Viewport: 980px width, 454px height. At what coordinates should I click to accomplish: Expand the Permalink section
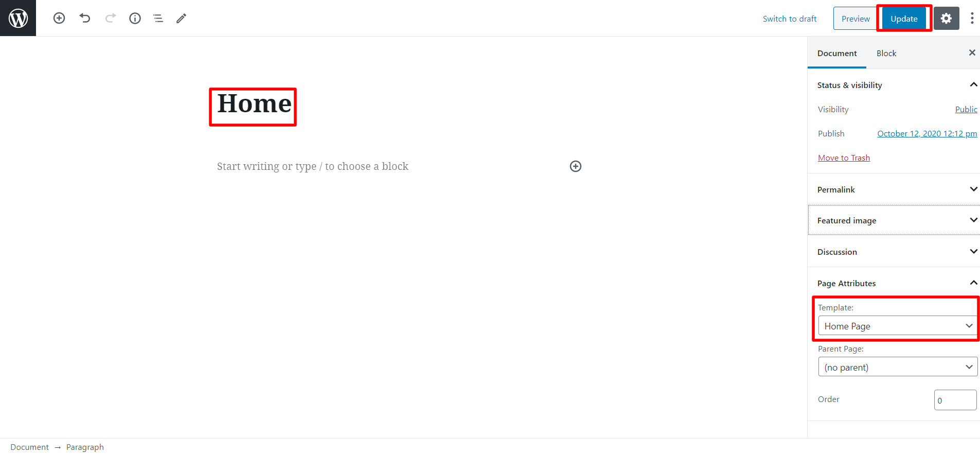(x=894, y=189)
